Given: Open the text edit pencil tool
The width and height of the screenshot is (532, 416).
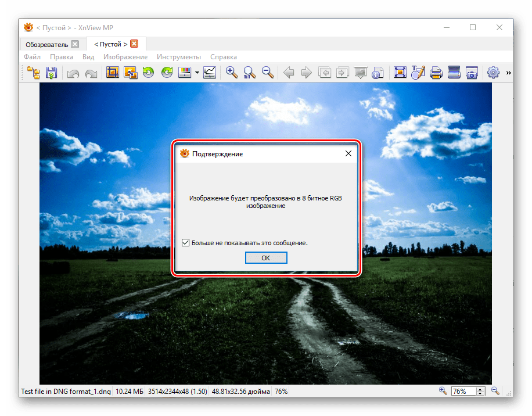Looking at the screenshot, I should click(x=418, y=72).
